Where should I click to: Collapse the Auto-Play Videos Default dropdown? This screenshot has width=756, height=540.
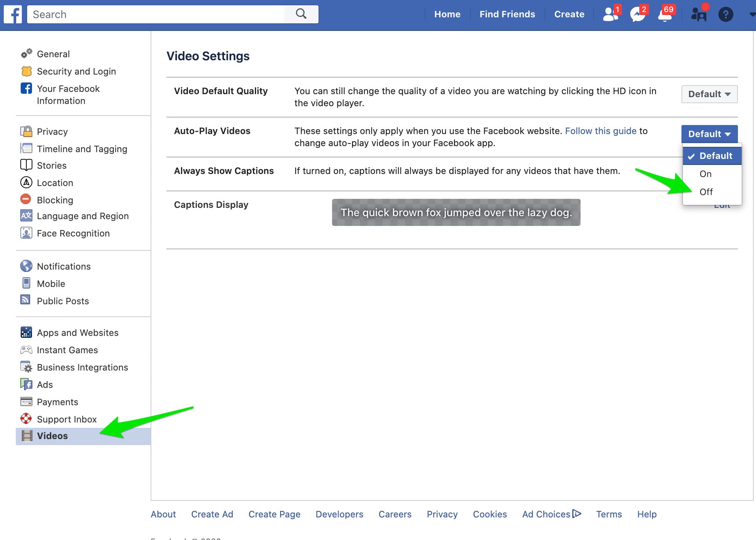pyautogui.click(x=709, y=134)
